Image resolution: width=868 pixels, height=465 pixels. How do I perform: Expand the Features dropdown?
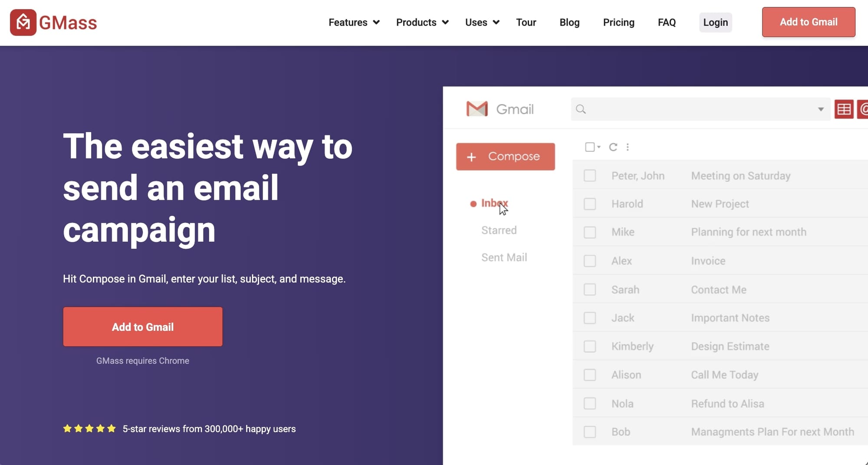point(354,22)
